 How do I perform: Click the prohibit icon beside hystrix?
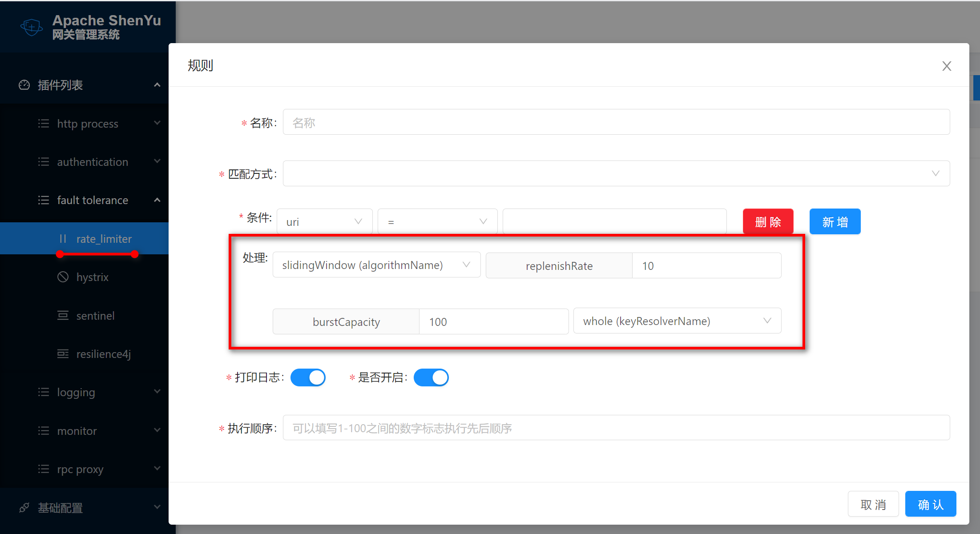click(63, 277)
